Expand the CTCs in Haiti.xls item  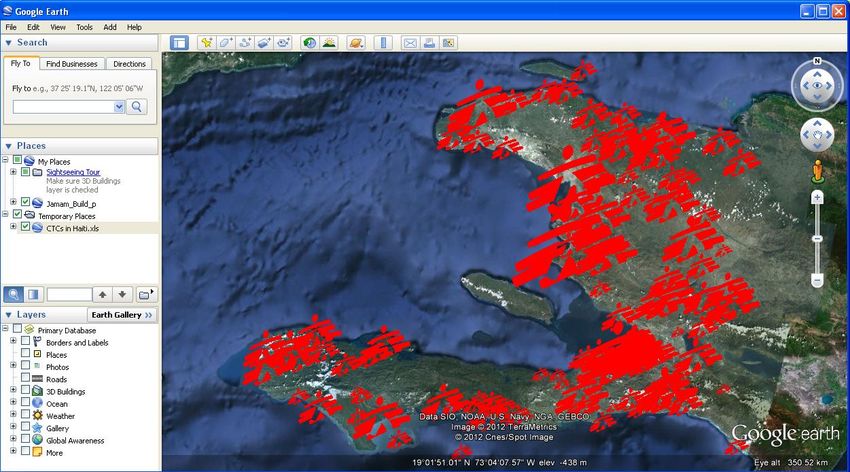(13, 227)
